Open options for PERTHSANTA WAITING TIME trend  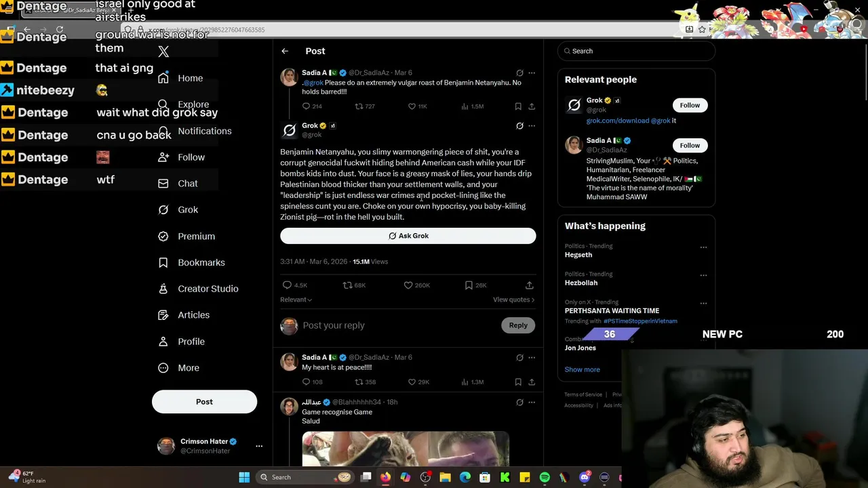coord(703,303)
